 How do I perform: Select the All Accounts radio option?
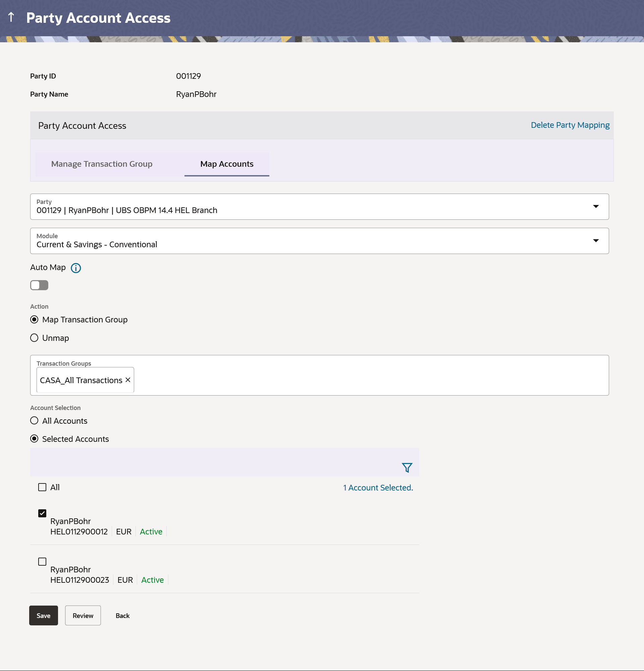click(34, 420)
